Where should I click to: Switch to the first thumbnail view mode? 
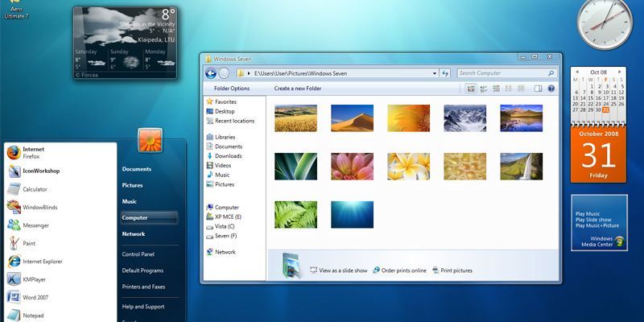click(471, 89)
